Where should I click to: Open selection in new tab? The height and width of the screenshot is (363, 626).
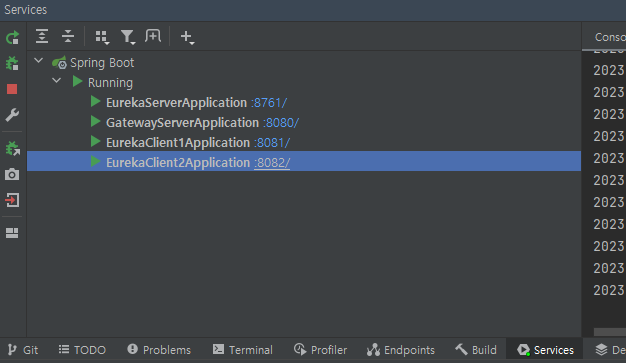153,36
